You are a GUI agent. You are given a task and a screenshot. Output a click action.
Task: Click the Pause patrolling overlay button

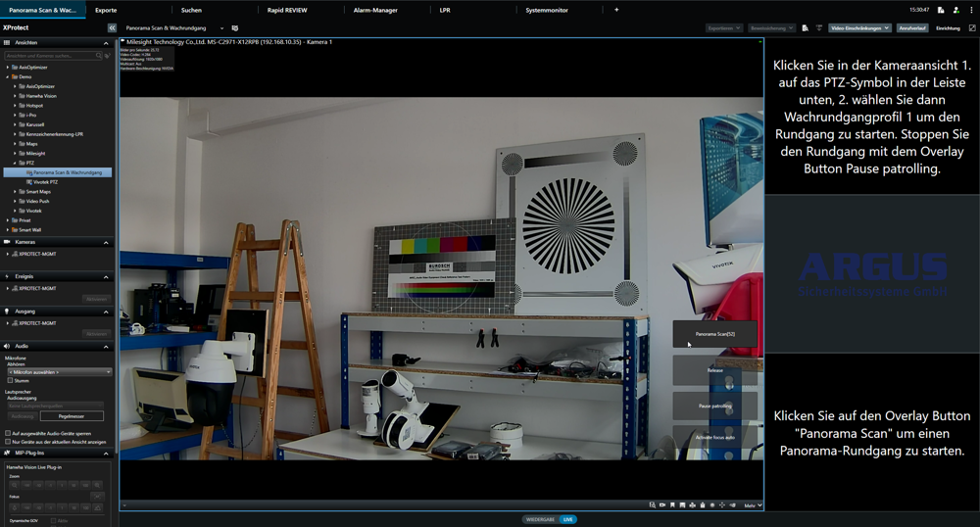point(714,405)
